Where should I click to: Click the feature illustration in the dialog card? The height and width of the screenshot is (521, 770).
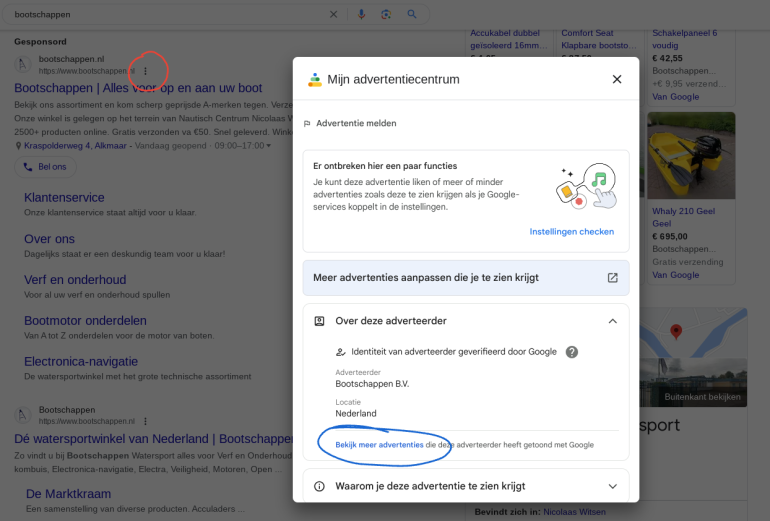586,187
